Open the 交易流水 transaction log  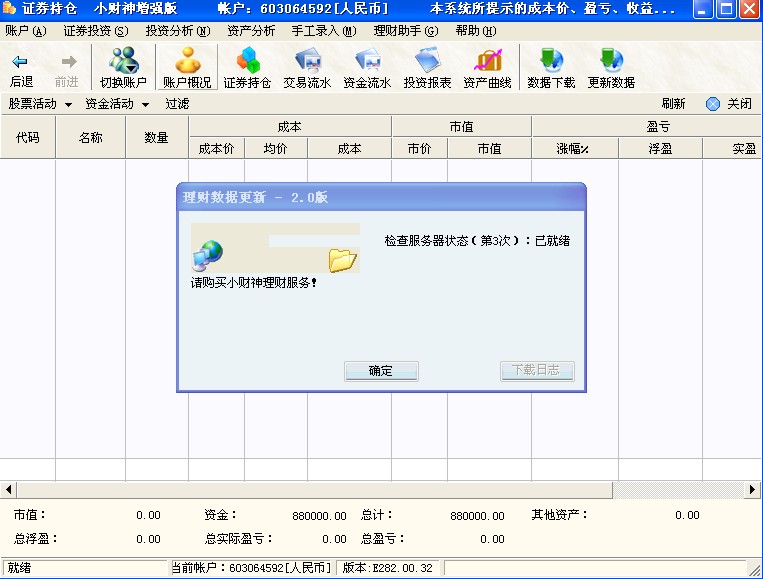pos(307,62)
